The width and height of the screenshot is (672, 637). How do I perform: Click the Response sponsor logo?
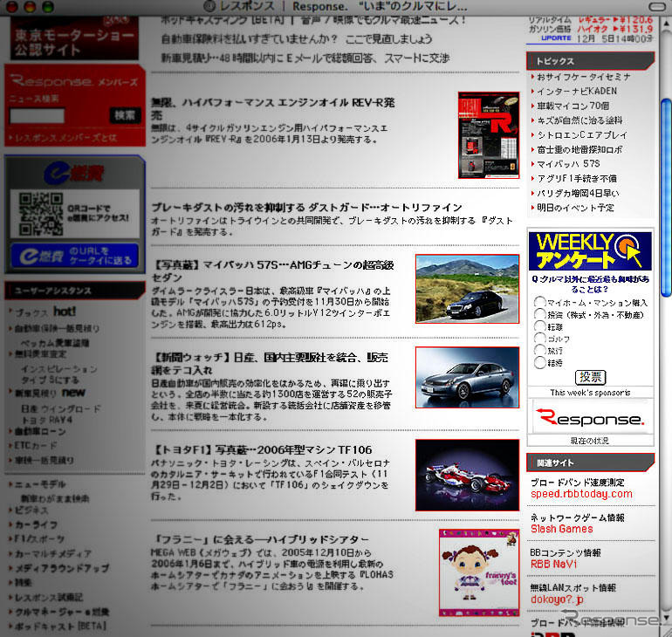590,417
